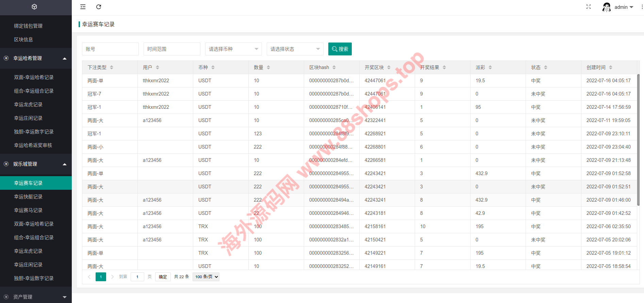Open 幸运快艇记录 in the sidebar
The width and height of the screenshot is (644, 303).
point(28,197)
